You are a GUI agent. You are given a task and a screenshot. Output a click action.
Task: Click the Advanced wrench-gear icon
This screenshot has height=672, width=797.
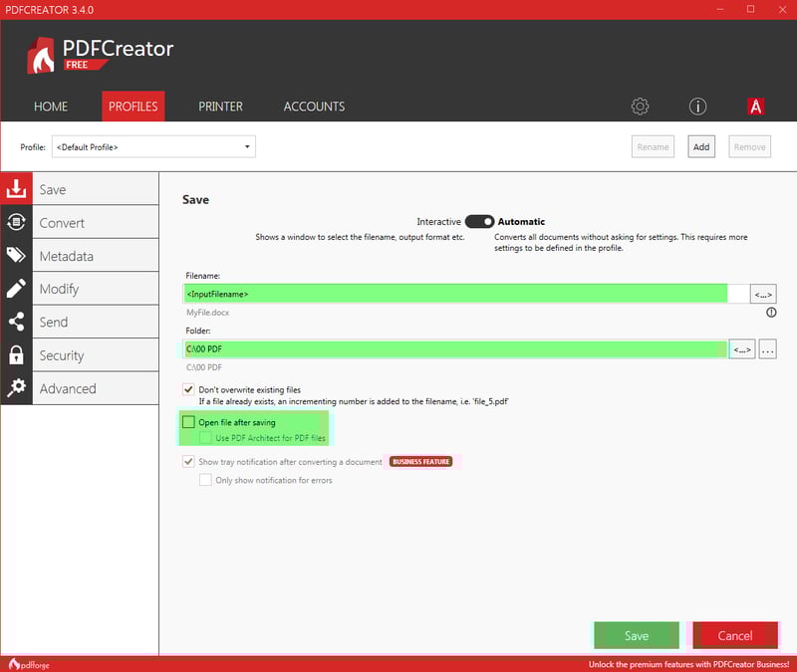click(x=16, y=387)
